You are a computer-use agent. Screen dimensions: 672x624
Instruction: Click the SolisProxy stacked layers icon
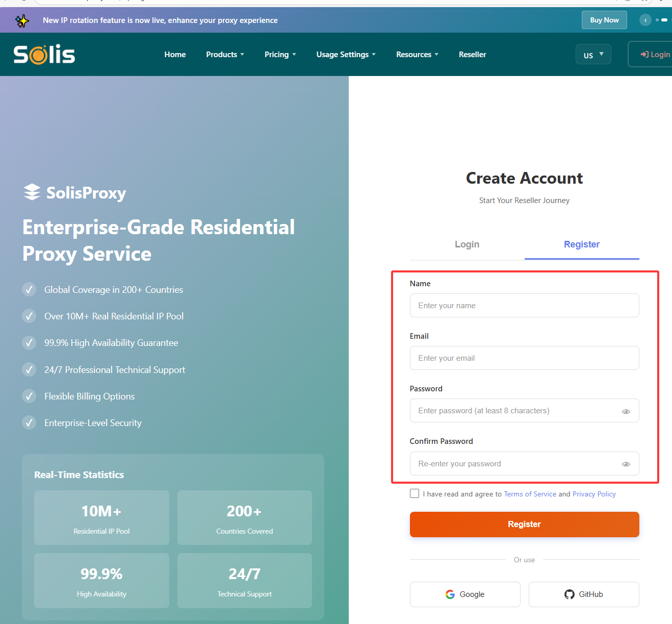click(x=32, y=192)
